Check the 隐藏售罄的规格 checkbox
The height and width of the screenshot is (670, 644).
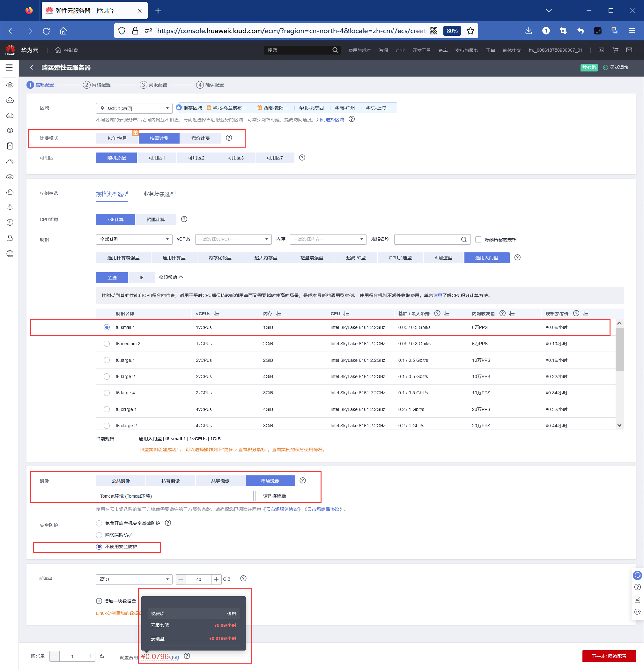pyautogui.click(x=478, y=240)
